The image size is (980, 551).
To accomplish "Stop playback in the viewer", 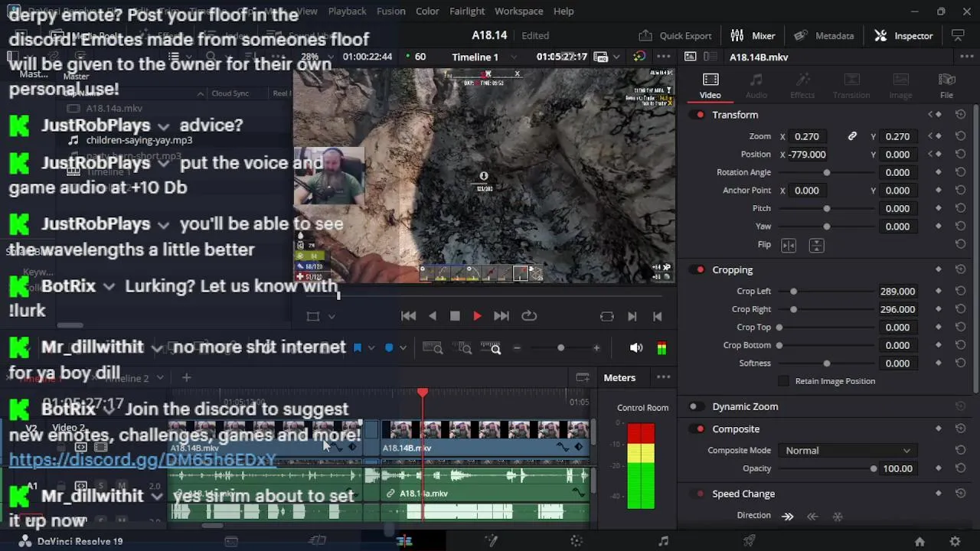I will pos(455,316).
